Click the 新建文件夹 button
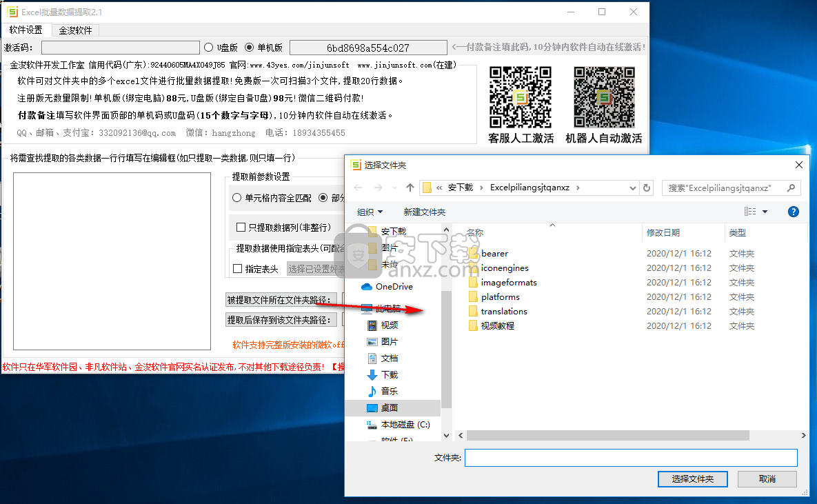Image resolution: width=817 pixels, height=504 pixels. pos(425,212)
